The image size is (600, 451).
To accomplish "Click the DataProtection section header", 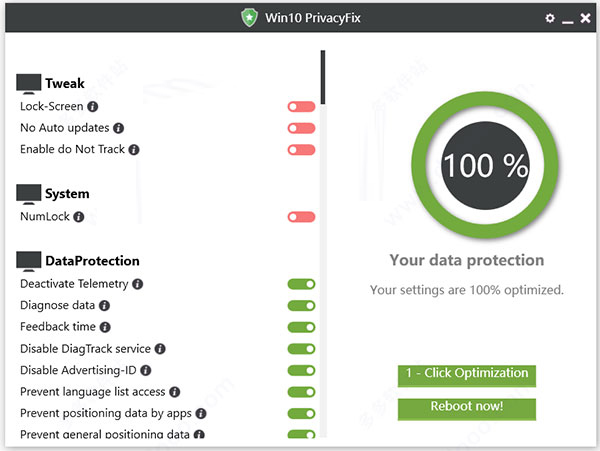I will click(x=91, y=261).
